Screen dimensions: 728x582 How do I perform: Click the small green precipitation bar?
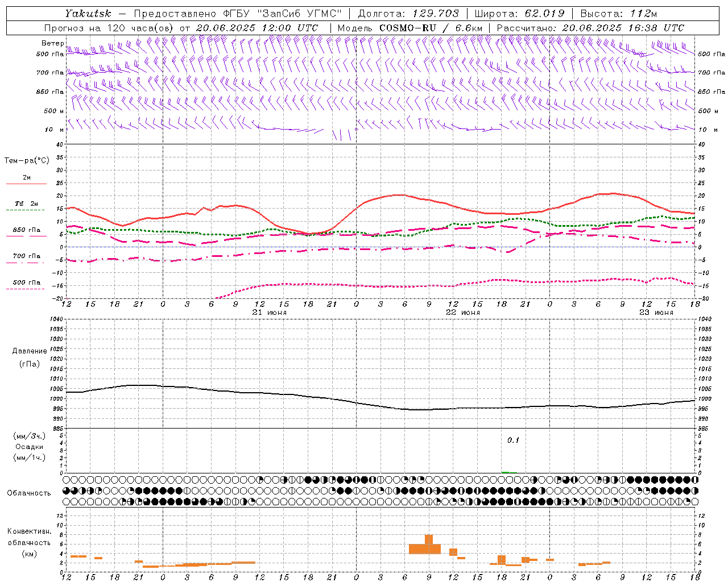coord(505,472)
